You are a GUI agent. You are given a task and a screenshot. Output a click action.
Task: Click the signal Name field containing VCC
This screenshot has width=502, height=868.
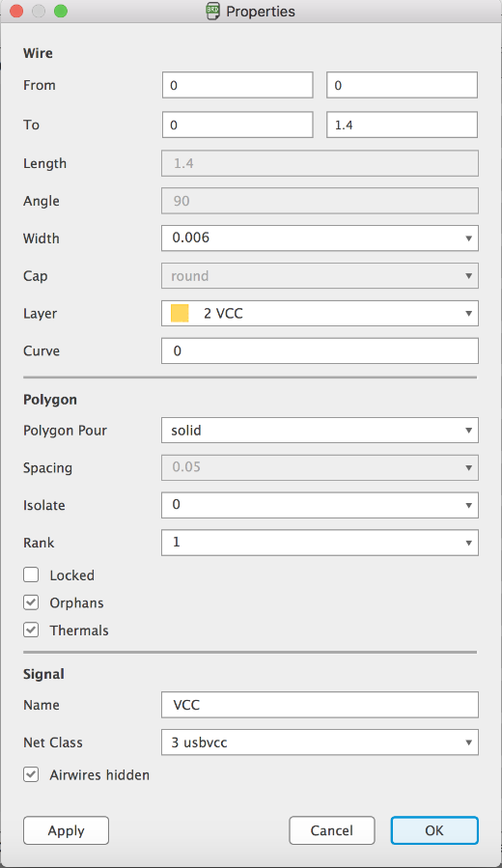click(320, 705)
